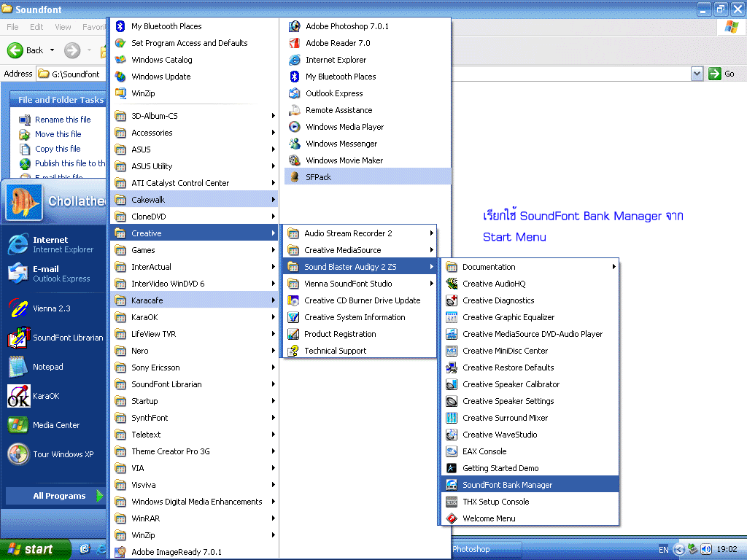Expand the Audio Stream Recorder 2 submenu arrow

click(431, 233)
